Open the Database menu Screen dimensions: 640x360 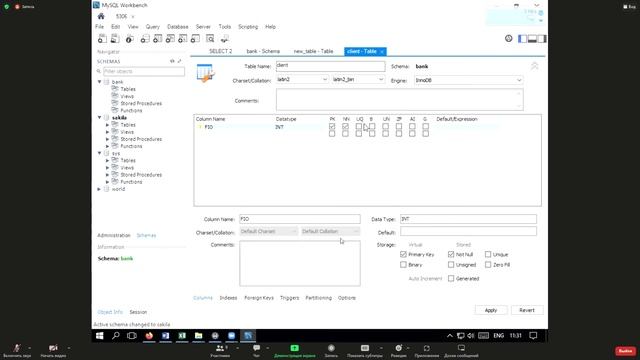pos(178,27)
